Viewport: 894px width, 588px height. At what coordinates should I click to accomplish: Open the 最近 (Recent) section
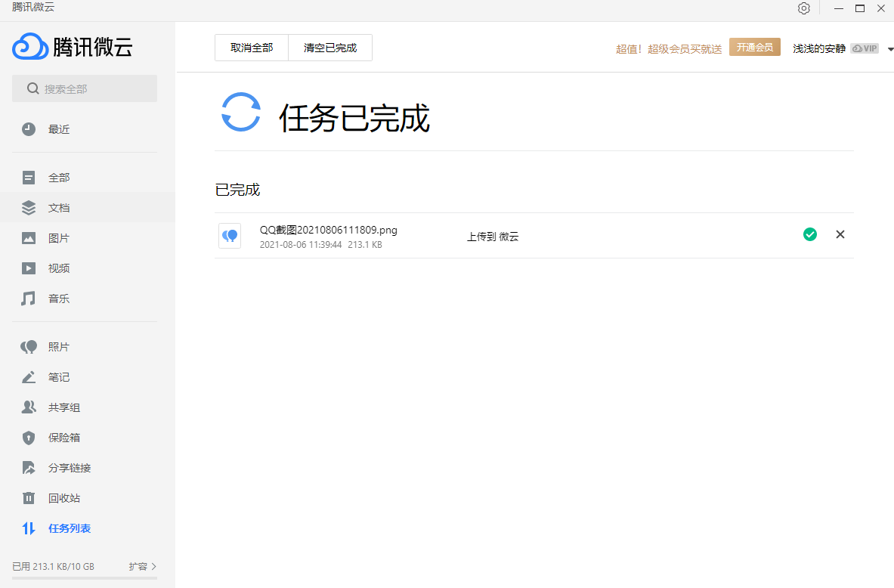pyautogui.click(x=60, y=128)
